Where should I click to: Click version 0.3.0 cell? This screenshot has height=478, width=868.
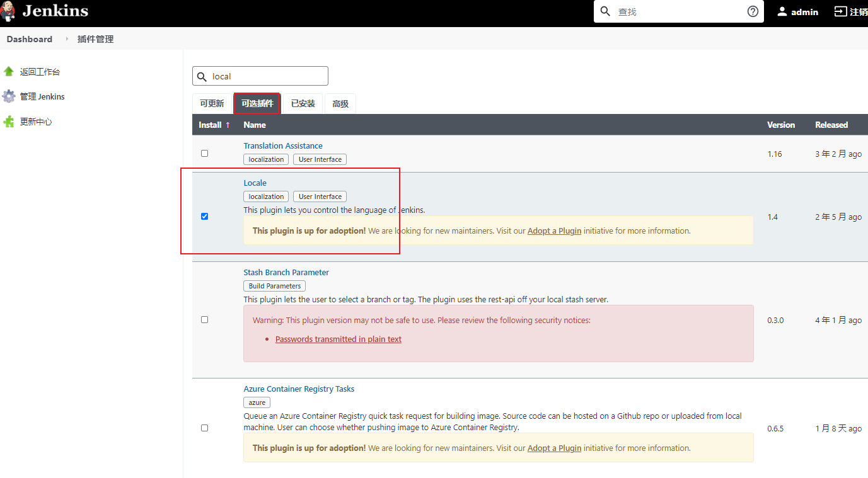click(775, 320)
